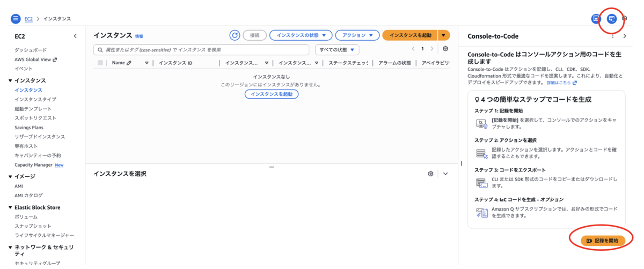This screenshot has width=644, height=269.
Task: Open AMI in the sidebar
Action: pyautogui.click(x=19, y=186)
